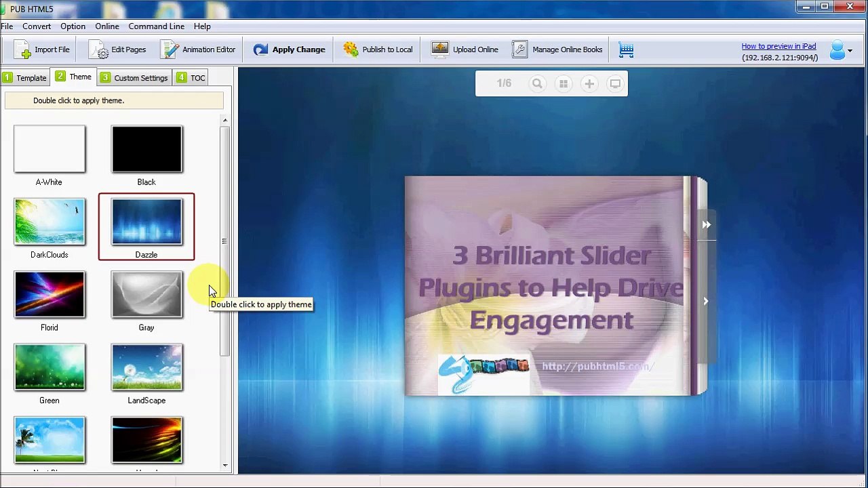
Task: Open the How to preview in iPad link
Action: click(x=778, y=46)
